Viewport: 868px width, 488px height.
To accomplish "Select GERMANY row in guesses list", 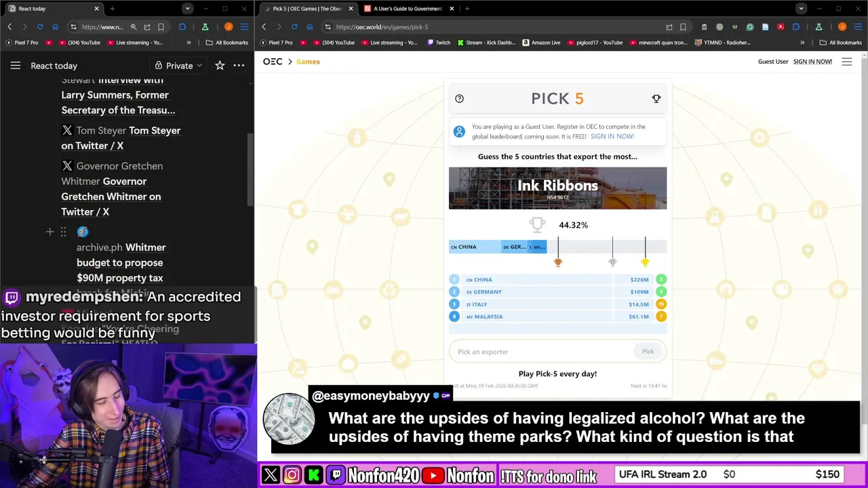I will click(557, 292).
